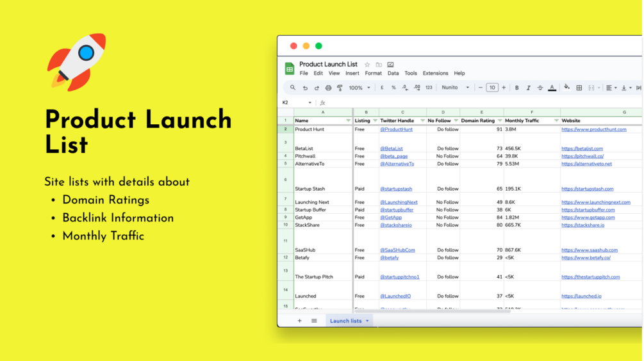Toggle bold formatting
644x361 pixels.
pyautogui.click(x=516, y=88)
